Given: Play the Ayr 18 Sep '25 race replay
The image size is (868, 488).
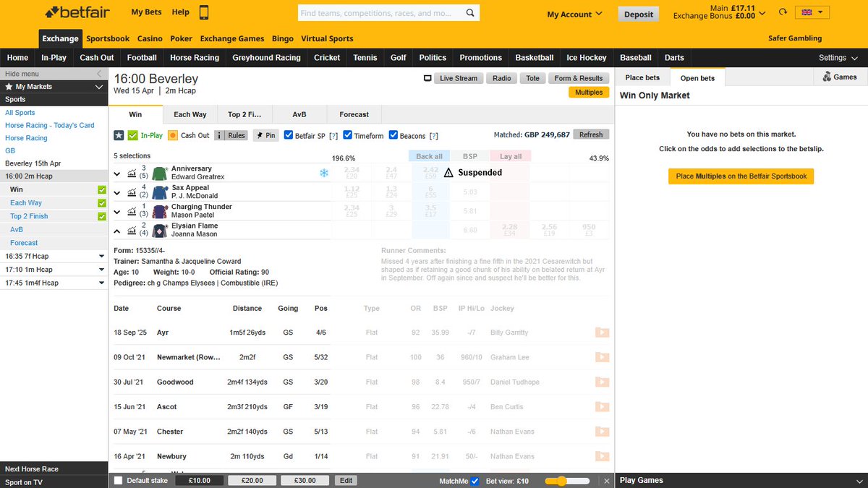Looking at the screenshot, I should (602, 333).
